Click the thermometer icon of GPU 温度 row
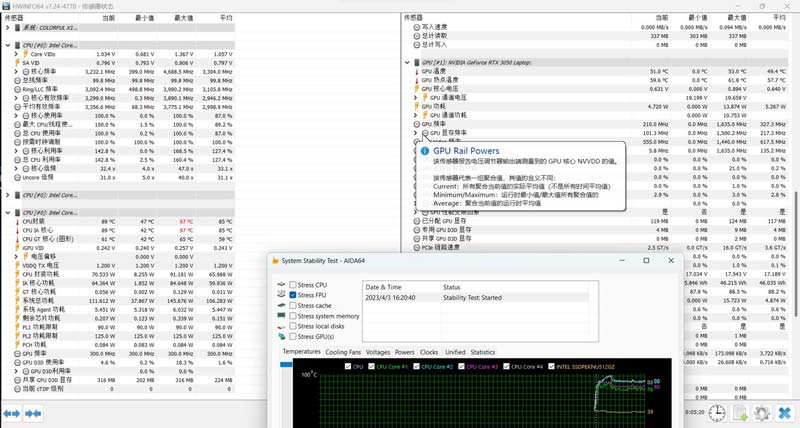 coord(417,71)
